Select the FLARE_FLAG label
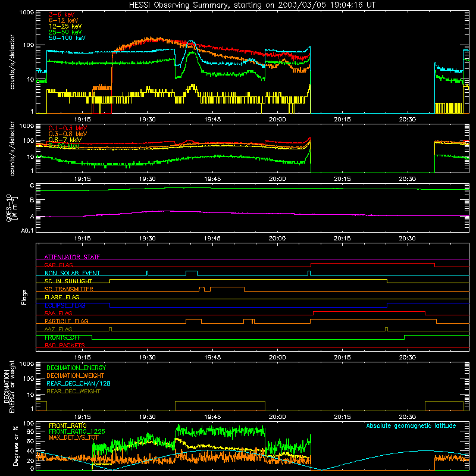The height and width of the screenshot is (476, 476). (62, 297)
